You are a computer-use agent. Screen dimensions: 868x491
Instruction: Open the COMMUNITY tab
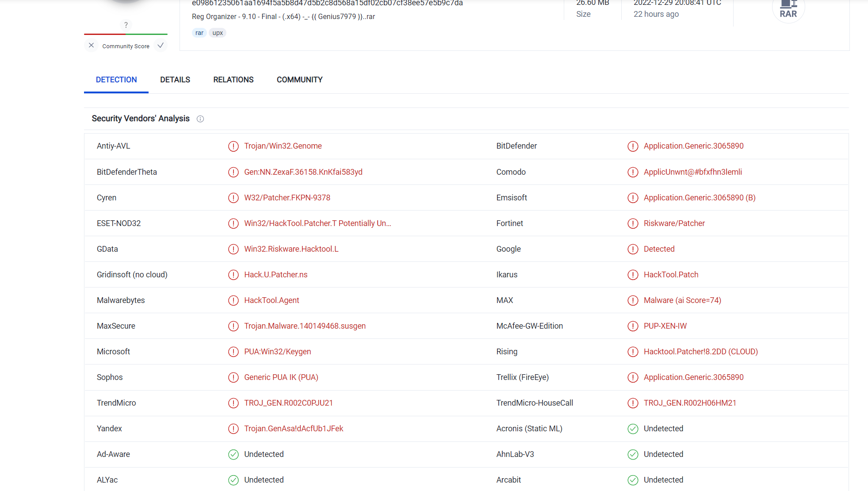pos(300,80)
